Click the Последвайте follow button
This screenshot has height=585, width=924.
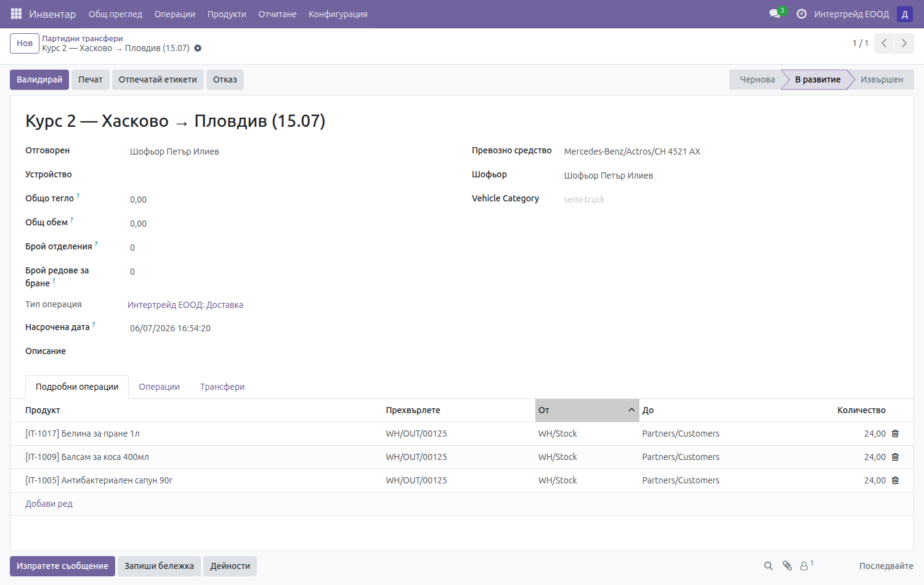tap(886, 566)
